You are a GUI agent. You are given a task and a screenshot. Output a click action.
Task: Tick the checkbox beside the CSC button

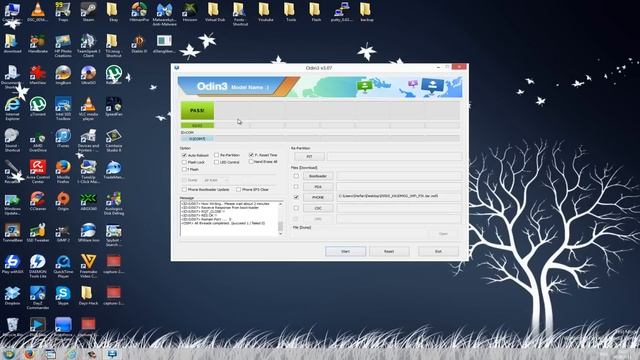[x=296, y=208]
